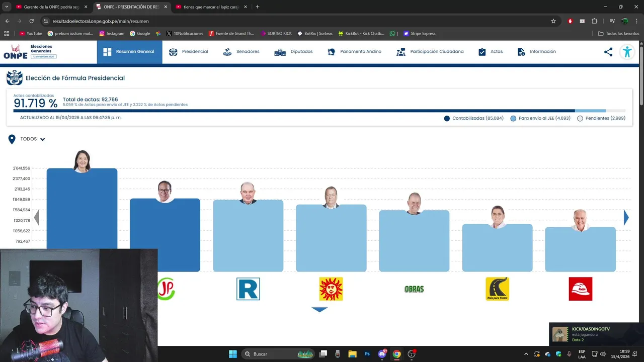The width and height of the screenshot is (644, 362).
Task: Switch to the Diputados tab
Action: click(x=293, y=52)
